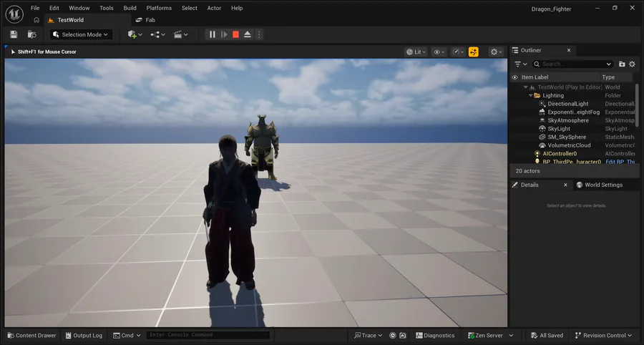Collapse the TestWorld tree node arrow

[x=526, y=87]
